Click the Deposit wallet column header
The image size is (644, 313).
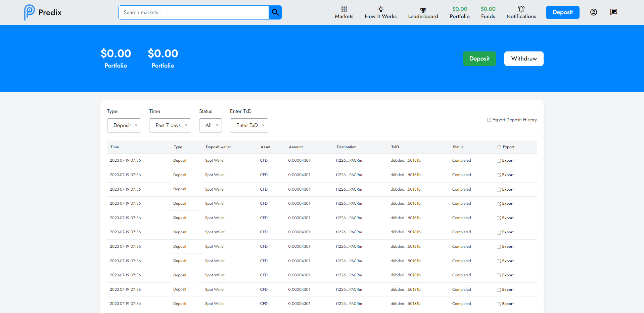(x=218, y=147)
